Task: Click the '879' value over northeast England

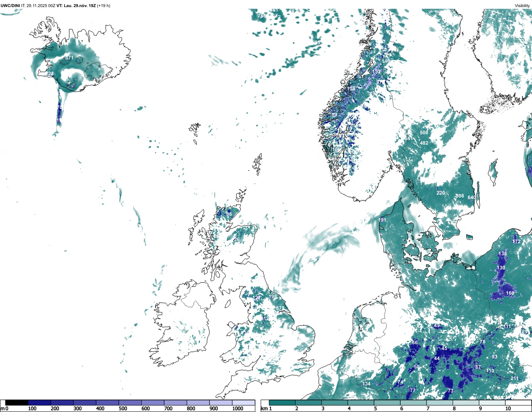Action: [280, 308]
